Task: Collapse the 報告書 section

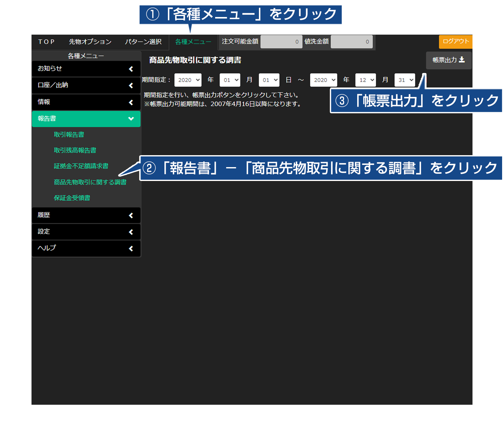Action: pos(86,119)
